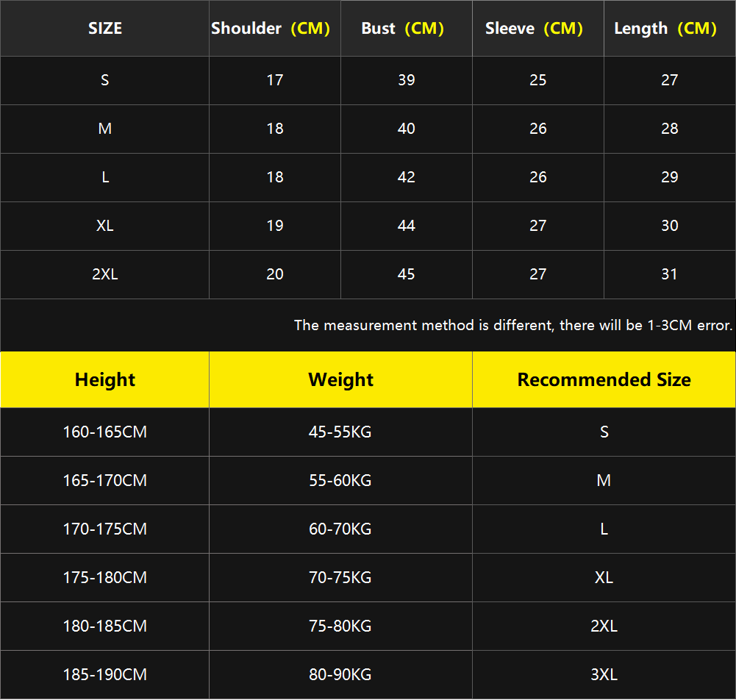
Task: Select size XL in the SIZE column
Action: coord(105,226)
